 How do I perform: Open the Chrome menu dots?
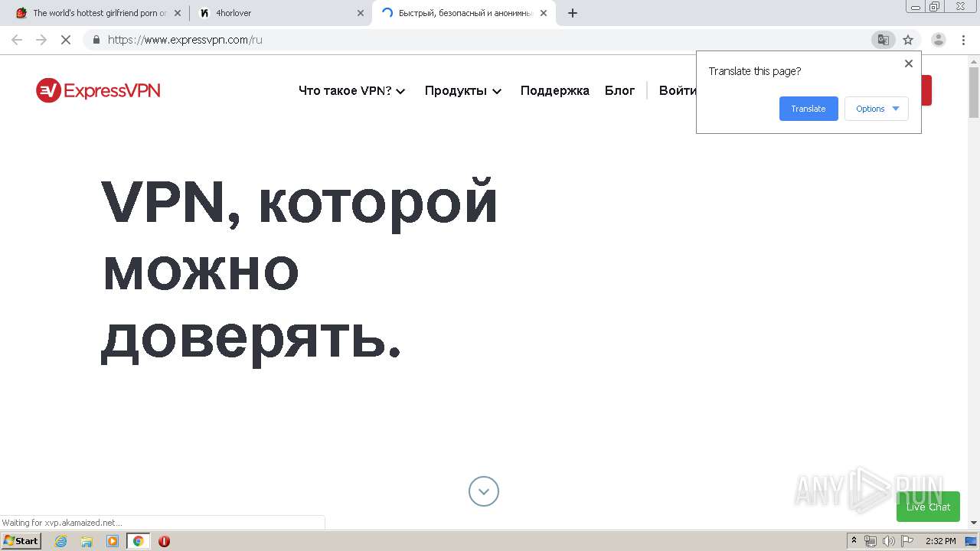963,40
